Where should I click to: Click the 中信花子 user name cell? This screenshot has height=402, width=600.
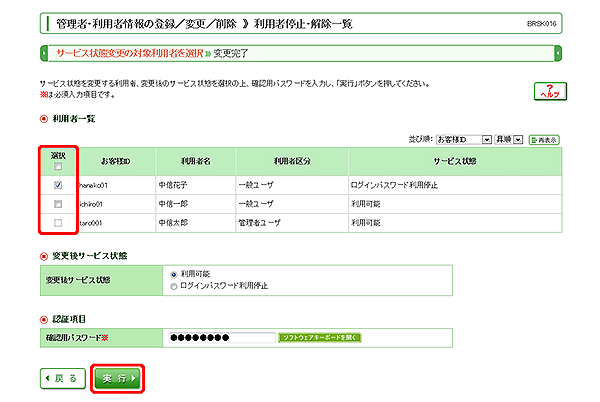coord(173,185)
